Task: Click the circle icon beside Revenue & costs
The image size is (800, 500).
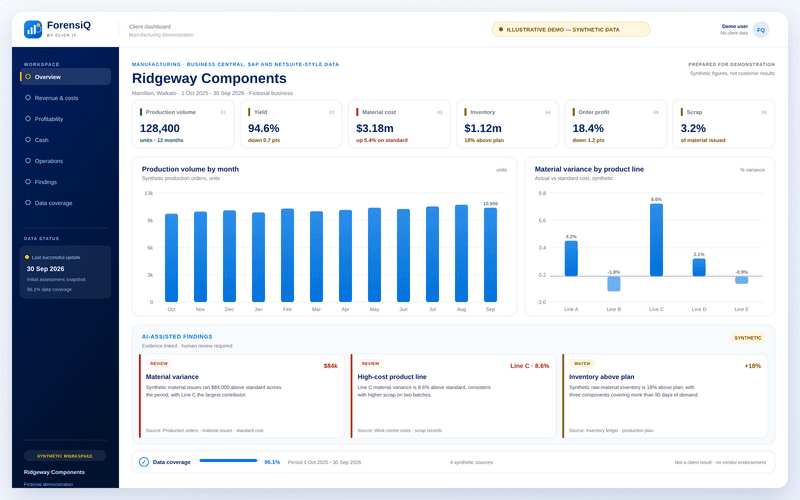Action: 28,97
